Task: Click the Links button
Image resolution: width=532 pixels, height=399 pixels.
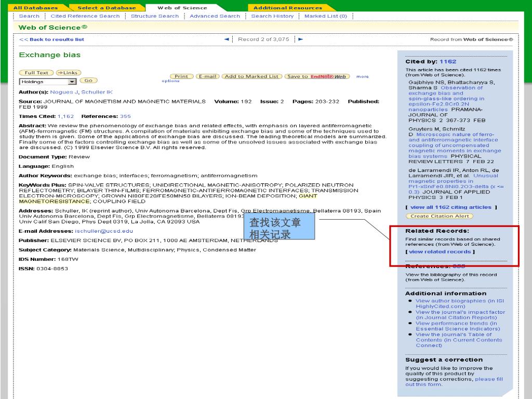Action: [x=69, y=73]
